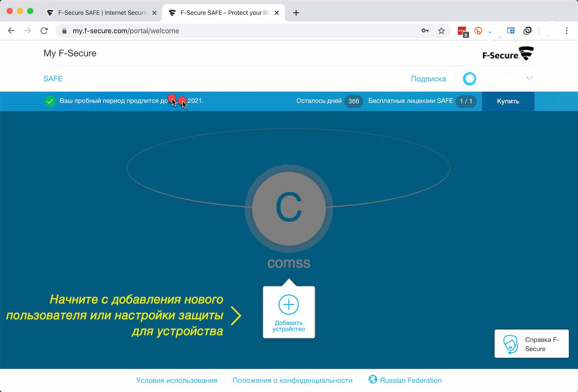Click the bookmark star icon
This screenshot has width=578, height=392.
coord(441,31)
